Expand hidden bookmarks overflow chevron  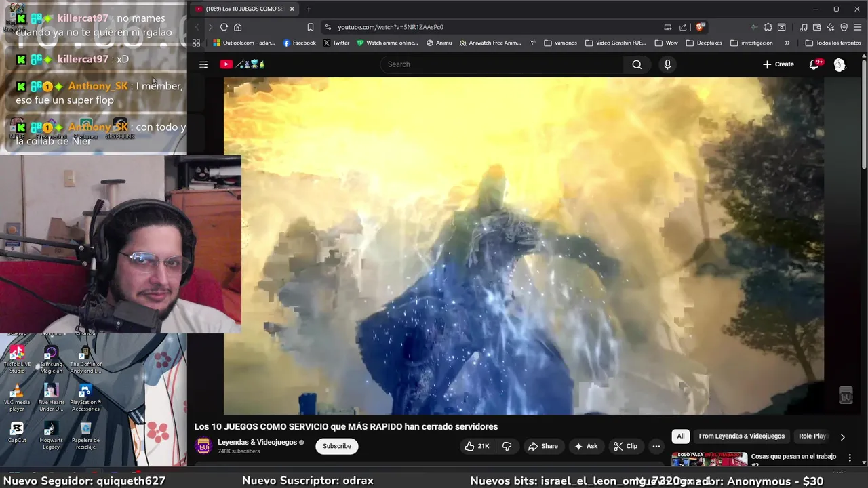(x=787, y=43)
